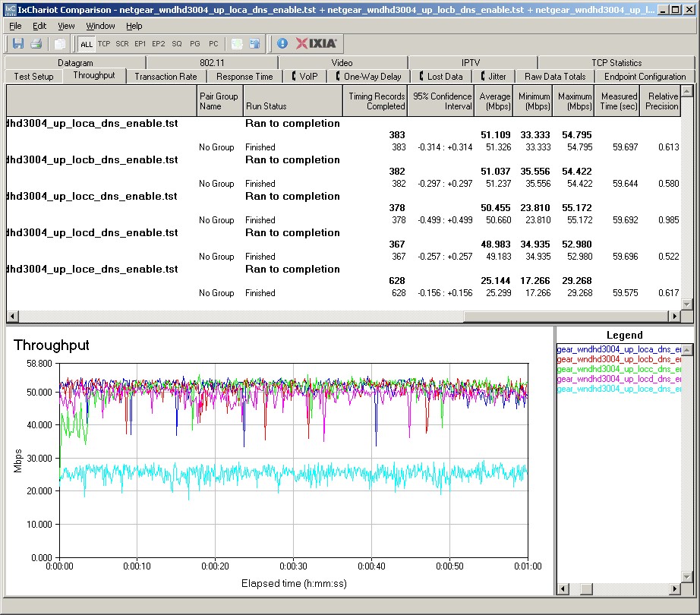Select the Throughput tab
Viewport: 700px width, 615px height.
[x=93, y=75]
